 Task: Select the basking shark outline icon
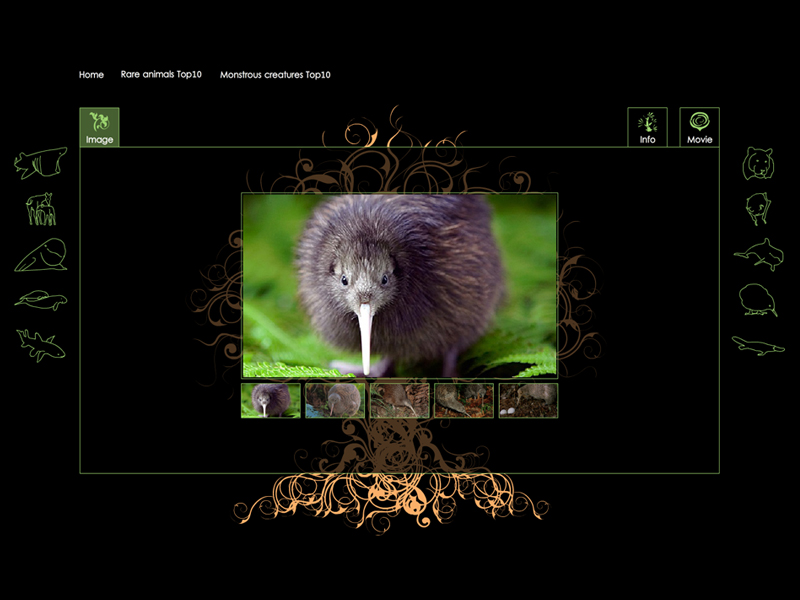[41, 163]
